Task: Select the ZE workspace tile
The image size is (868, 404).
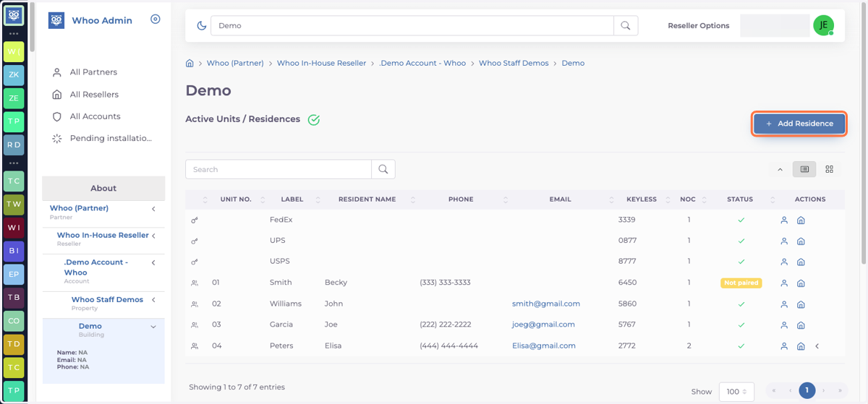Action: 14,98
